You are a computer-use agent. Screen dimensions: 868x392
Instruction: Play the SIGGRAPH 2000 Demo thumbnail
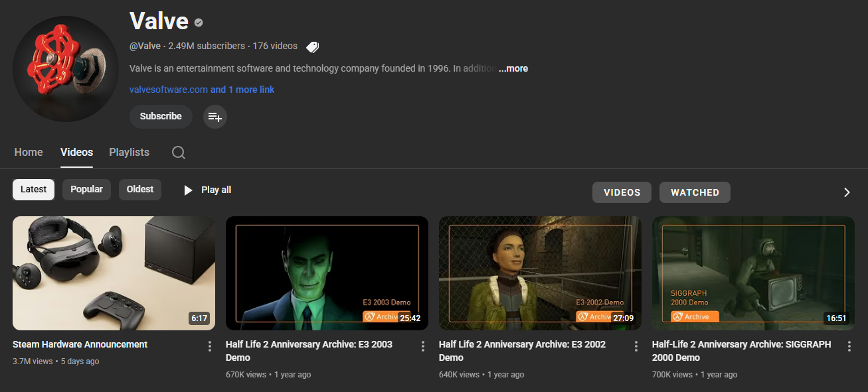[753, 273]
